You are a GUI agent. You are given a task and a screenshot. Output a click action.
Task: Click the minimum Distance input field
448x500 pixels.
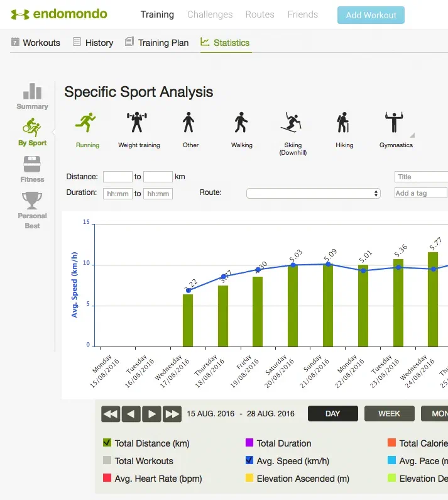[117, 177]
